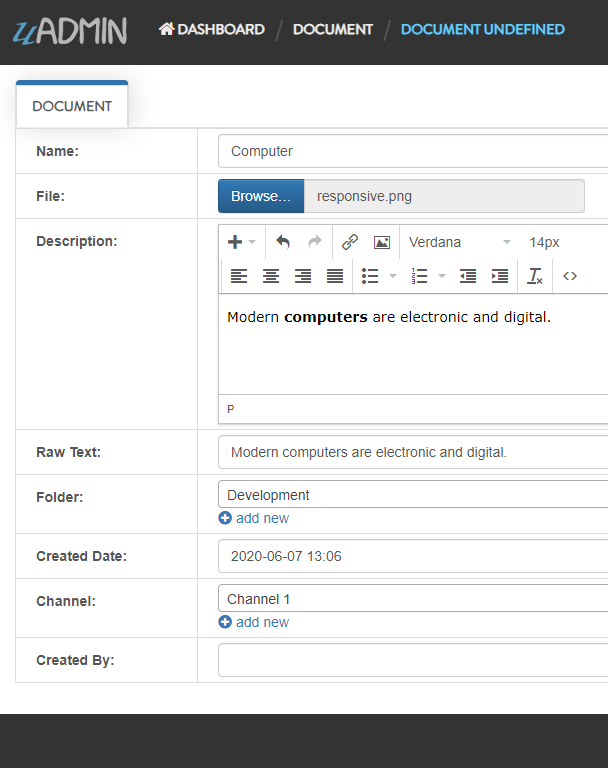
Task: Go to DOCUMENT breadcrumb
Action: [x=333, y=29]
